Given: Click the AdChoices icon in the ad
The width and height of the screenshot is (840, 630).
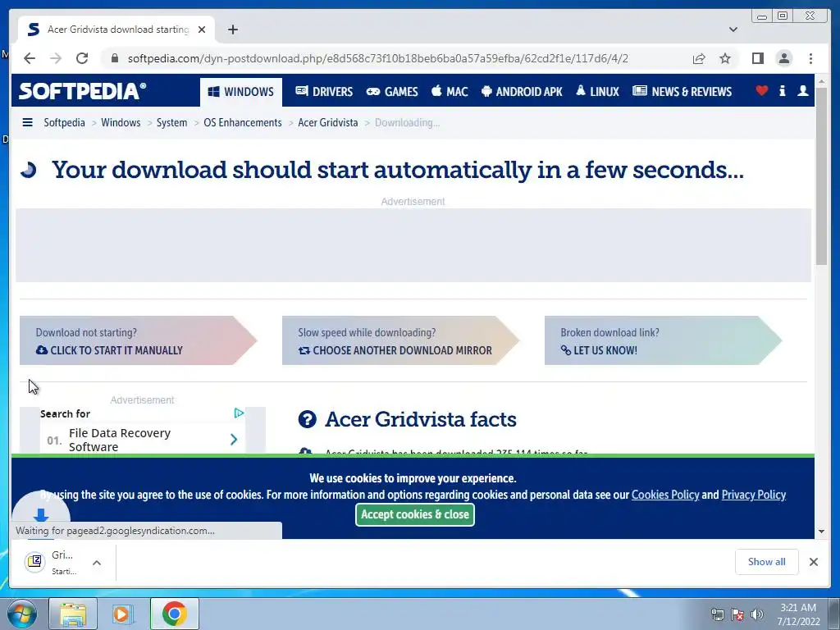Looking at the screenshot, I should tap(239, 413).
